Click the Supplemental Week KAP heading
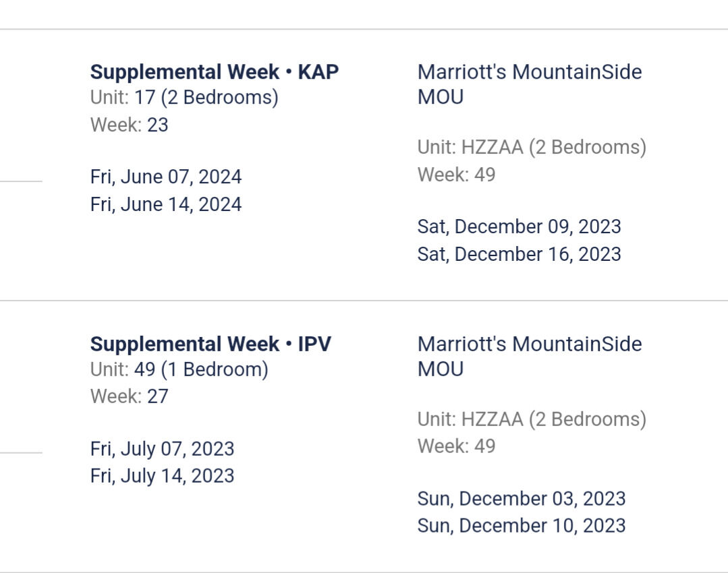Screen dimensions: 728x573 (214, 72)
